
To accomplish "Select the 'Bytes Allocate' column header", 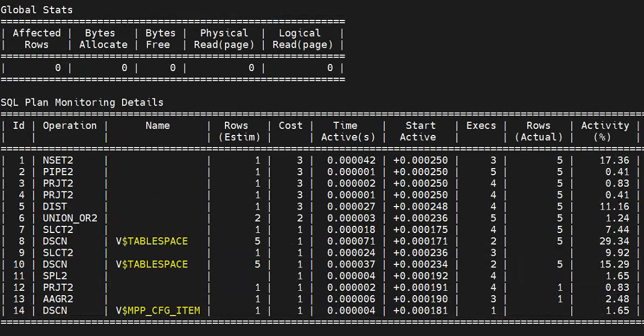I will (103, 39).
